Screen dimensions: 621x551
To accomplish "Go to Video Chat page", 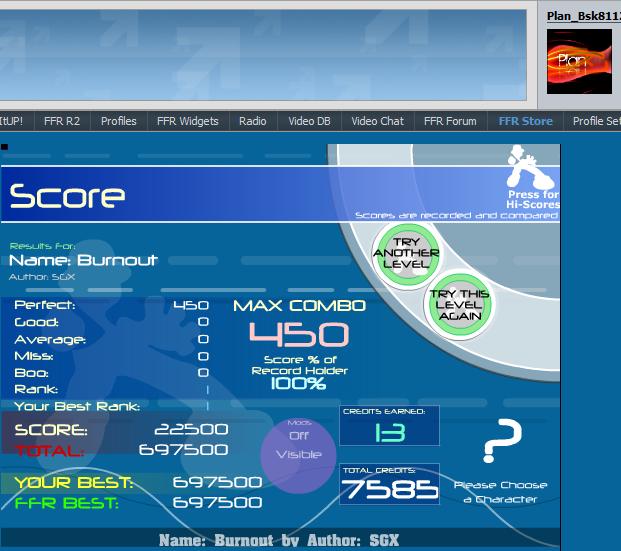I will click(377, 121).
